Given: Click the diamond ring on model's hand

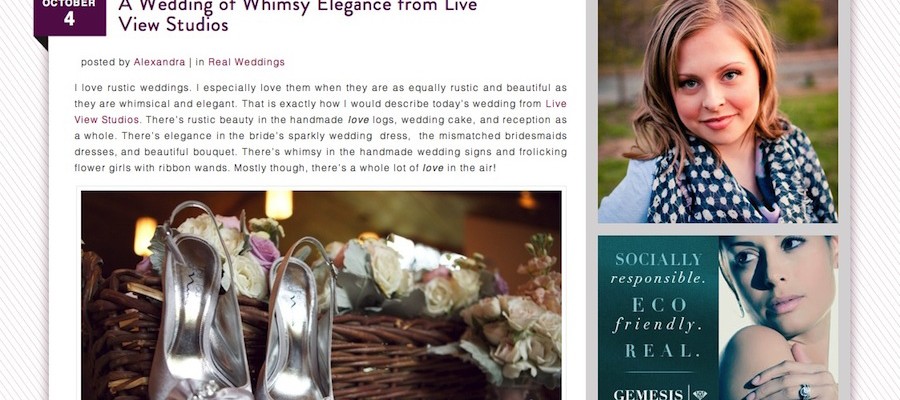Looking at the screenshot, I should (805, 391).
